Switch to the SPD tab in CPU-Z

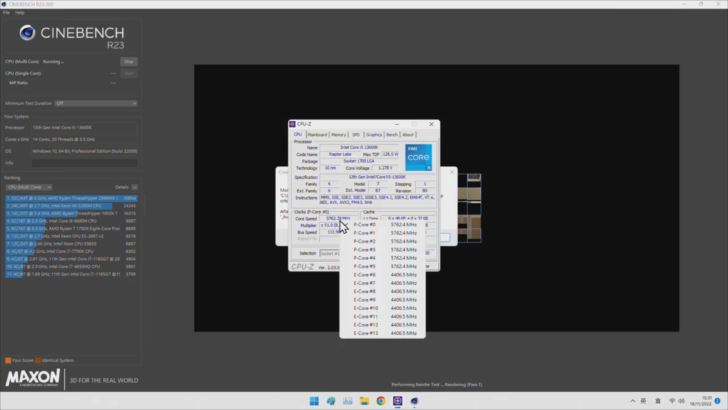pos(356,135)
